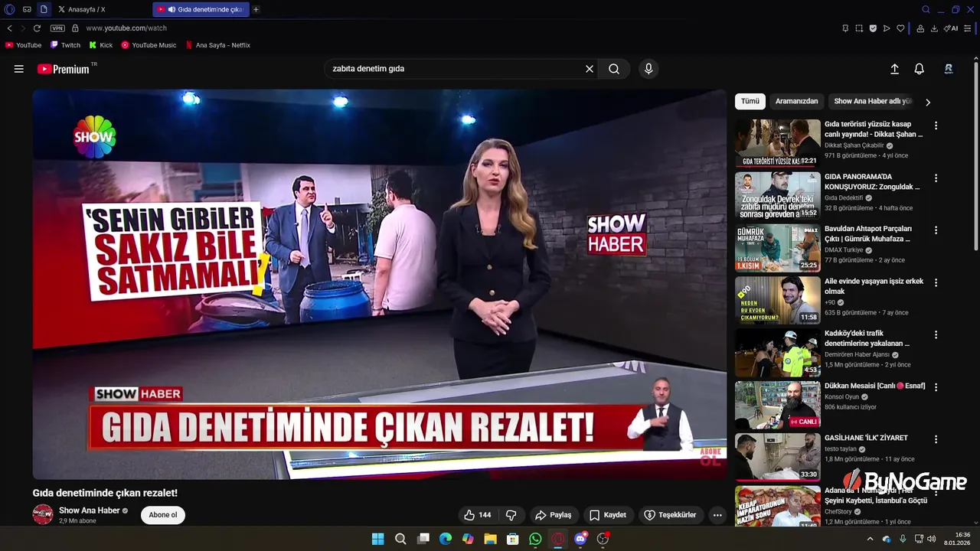The height and width of the screenshot is (551, 980).
Task: Click the Paylaş share button
Action: pyautogui.click(x=554, y=515)
